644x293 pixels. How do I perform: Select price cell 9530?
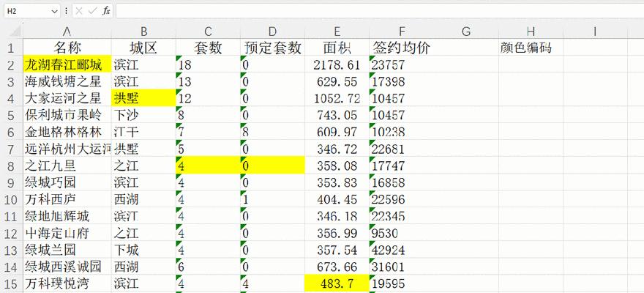click(x=402, y=233)
